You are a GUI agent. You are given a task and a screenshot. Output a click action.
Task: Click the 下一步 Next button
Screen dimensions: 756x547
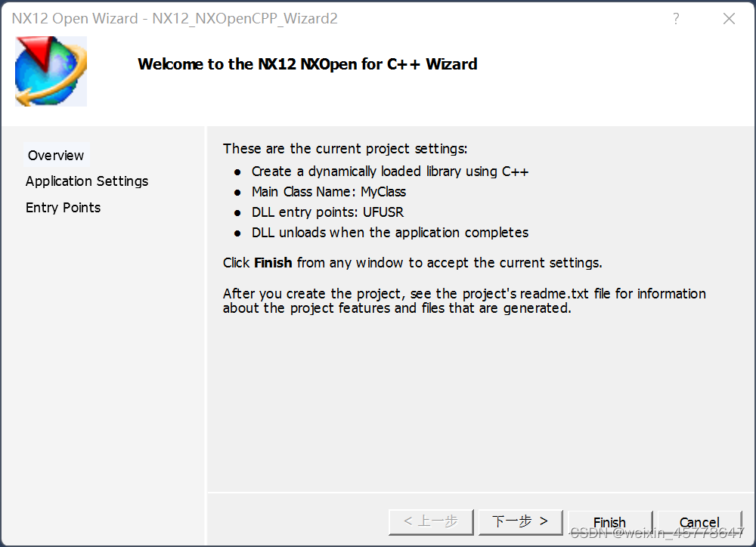[520, 521]
